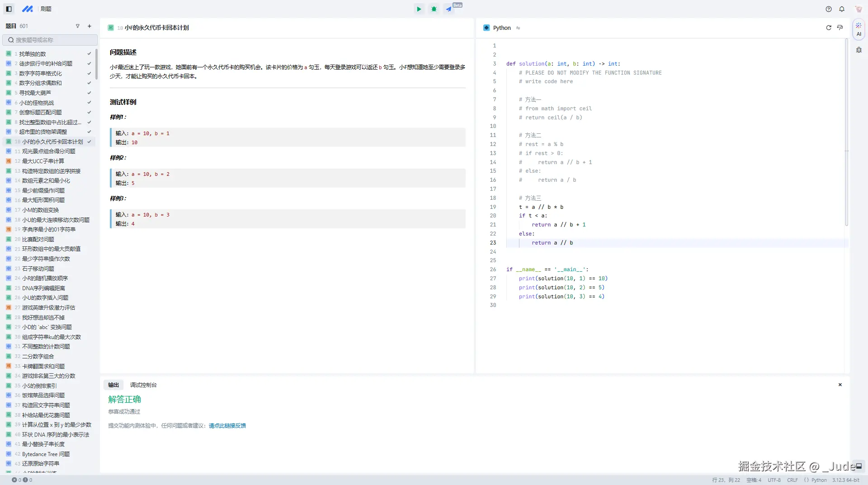
Task: Click the problem list scrollbar
Action: pyautogui.click(x=97, y=63)
